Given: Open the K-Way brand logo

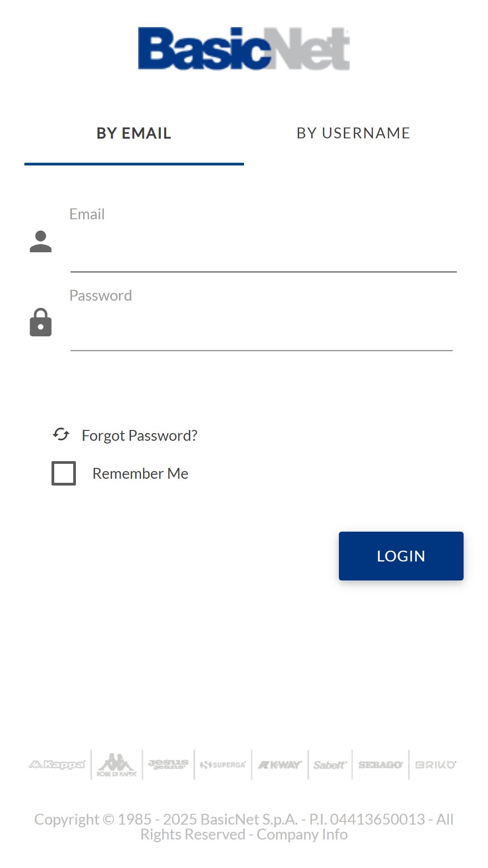Looking at the screenshot, I should [280, 764].
